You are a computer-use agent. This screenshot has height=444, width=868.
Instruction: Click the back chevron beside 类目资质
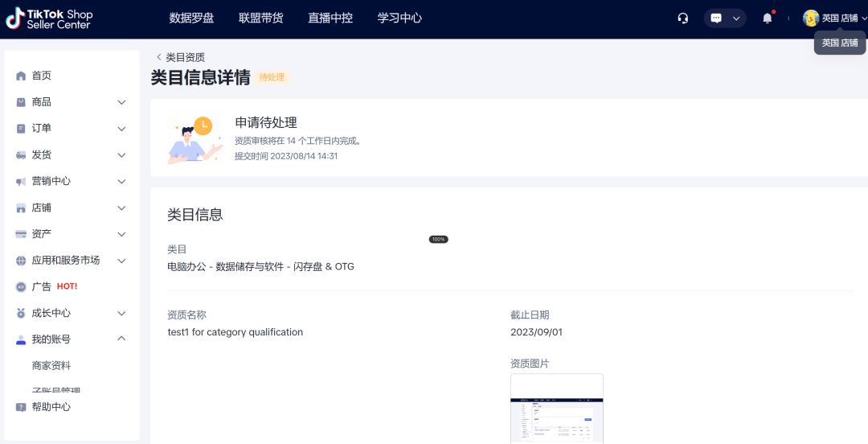click(x=159, y=57)
